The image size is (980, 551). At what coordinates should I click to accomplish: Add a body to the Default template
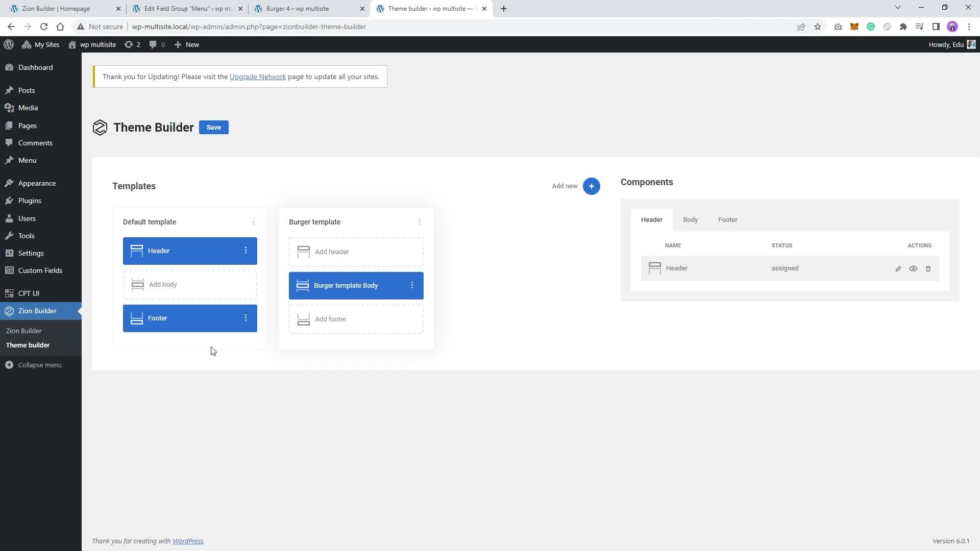pyautogui.click(x=190, y=285)
